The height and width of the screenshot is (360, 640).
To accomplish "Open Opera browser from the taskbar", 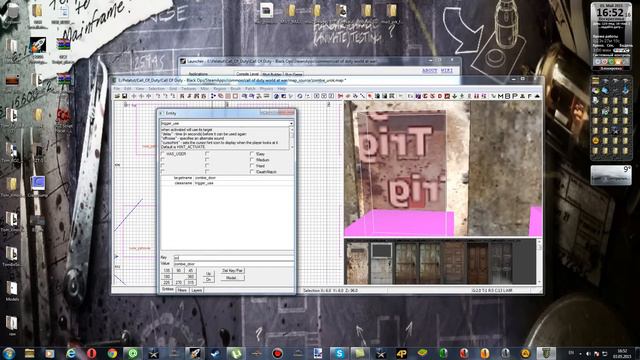I will point(91,353).
